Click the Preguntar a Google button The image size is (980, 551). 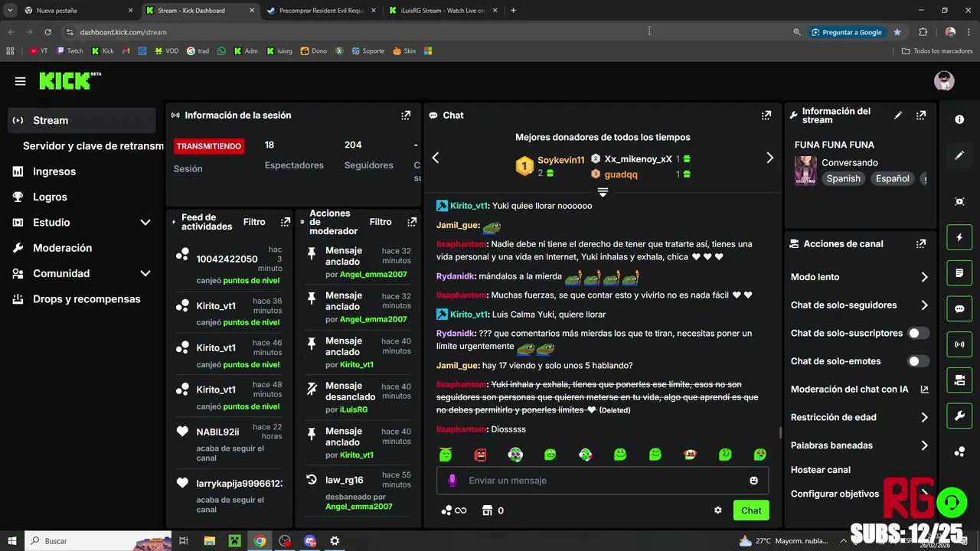coord(846,32)
